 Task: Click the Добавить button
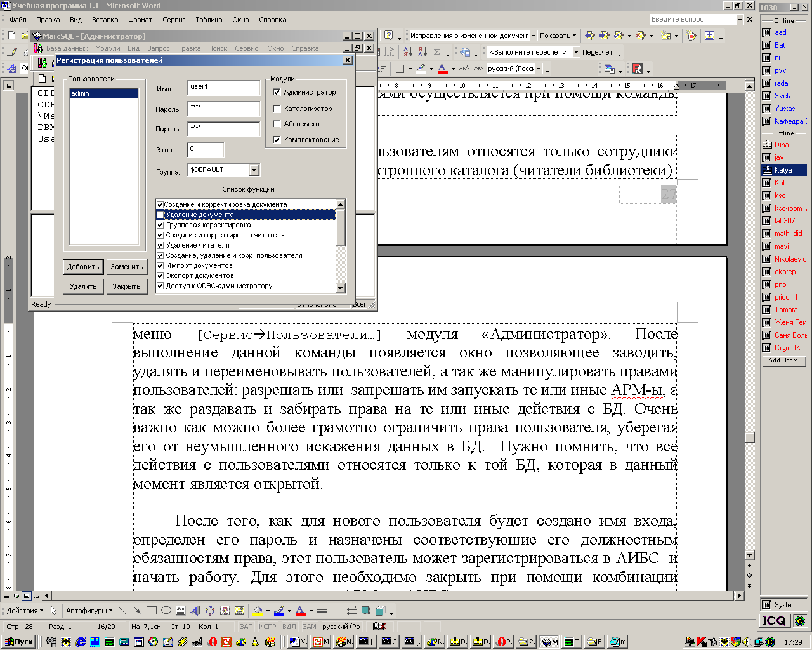(x=83, y=267)
